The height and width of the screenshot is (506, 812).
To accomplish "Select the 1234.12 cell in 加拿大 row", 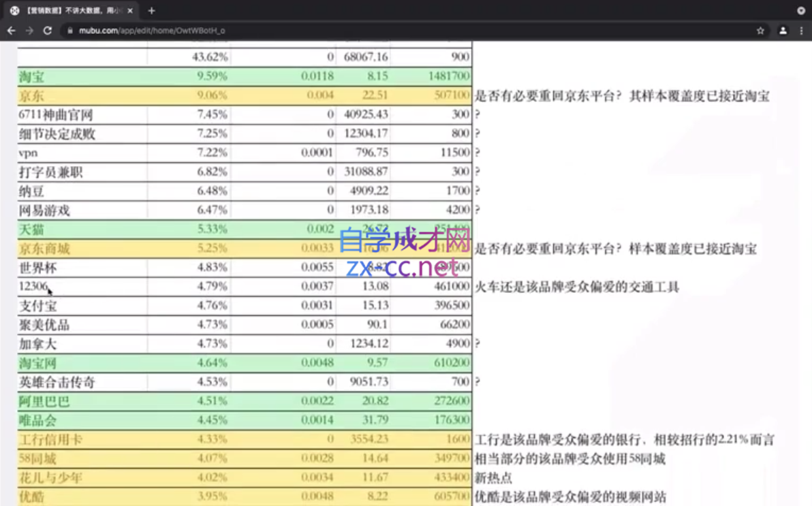I will pyautogui.click(x=363, y=344).
